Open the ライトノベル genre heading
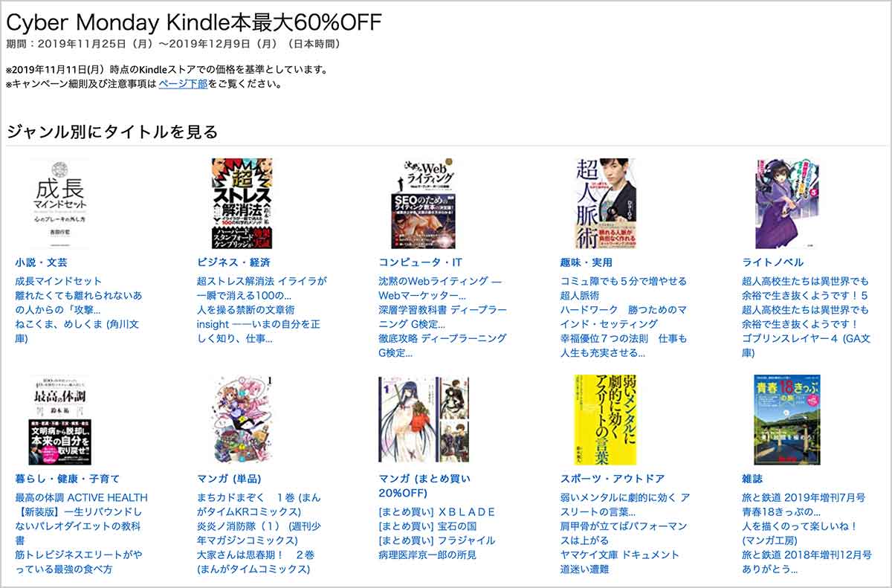The width and height of the screenshot is (892, 588). coord(772,262)
